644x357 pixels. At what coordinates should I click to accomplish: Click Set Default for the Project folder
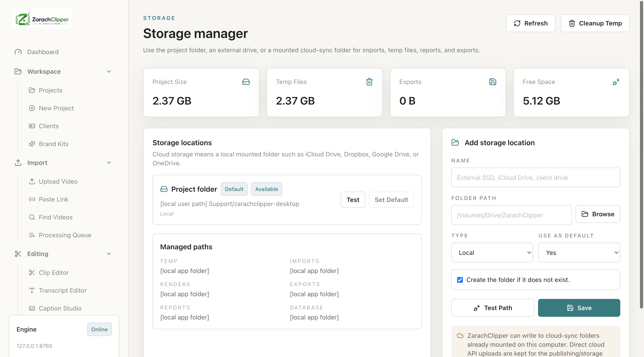(391, 199)
